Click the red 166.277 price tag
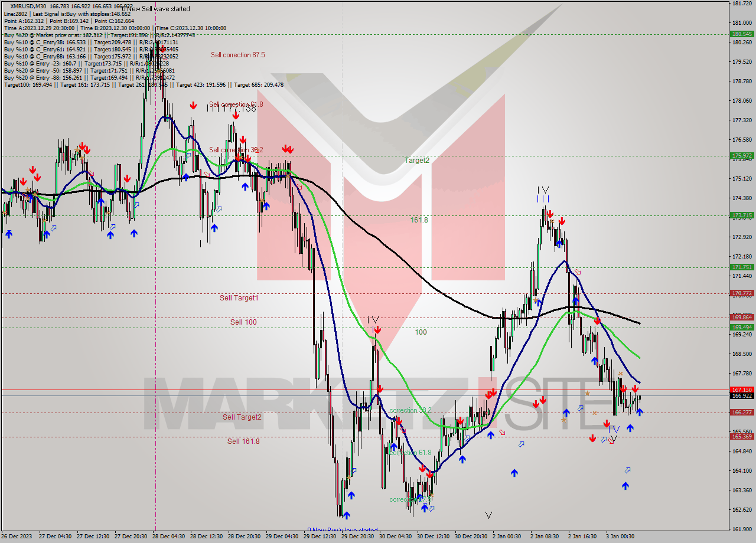 point(742,413)
